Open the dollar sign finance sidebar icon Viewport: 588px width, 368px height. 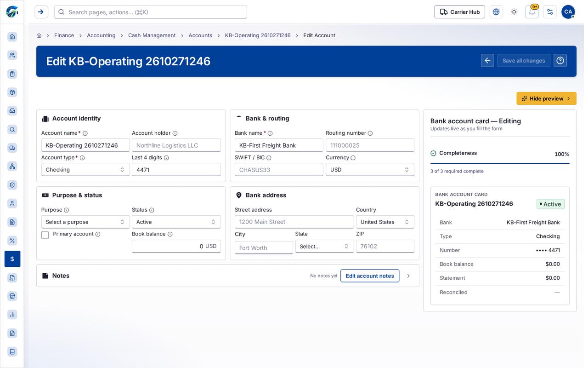[12, 259]
